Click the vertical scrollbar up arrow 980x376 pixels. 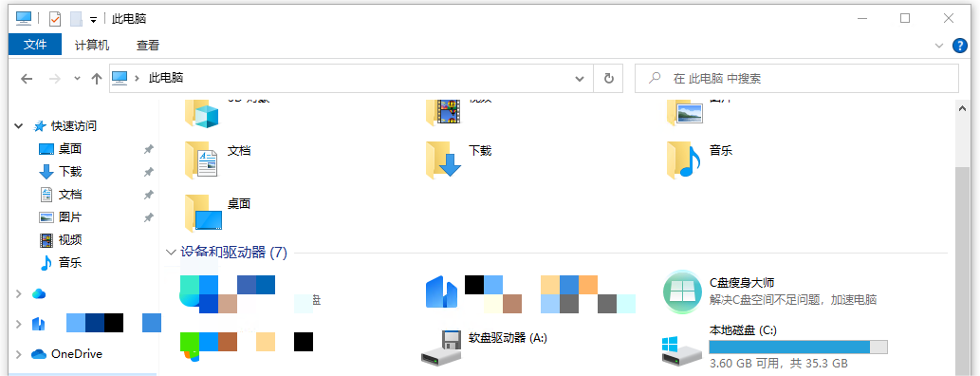tap(963, 108)
